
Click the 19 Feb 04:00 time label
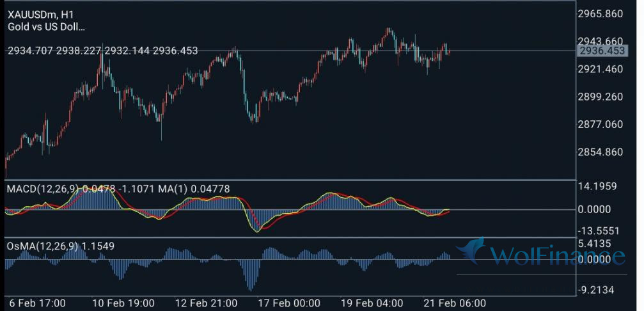[x=372, y=304]
